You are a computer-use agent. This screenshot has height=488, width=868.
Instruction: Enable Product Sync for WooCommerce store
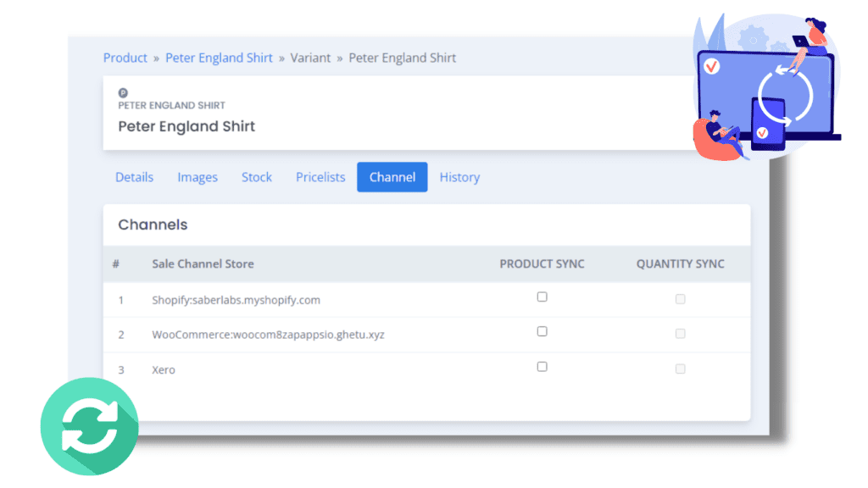point(542,331)
